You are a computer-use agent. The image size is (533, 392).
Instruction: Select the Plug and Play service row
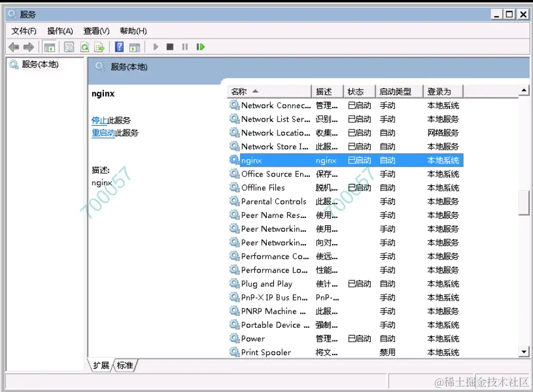point(345,284)
